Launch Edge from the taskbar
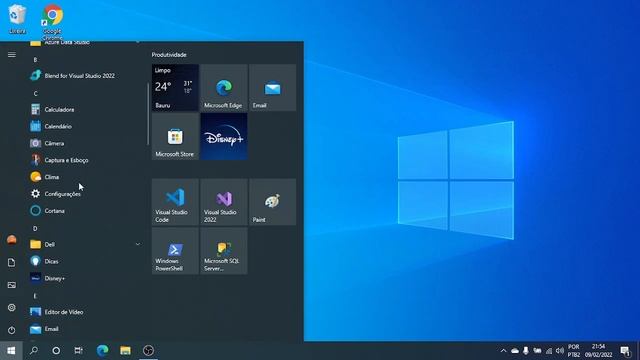The width and height of the screenshot is (640, 360). [x=102, y=351]
